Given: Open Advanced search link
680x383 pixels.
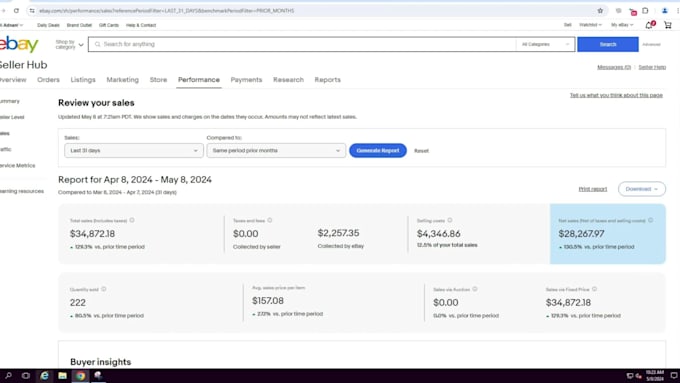Looking at the screenshot, I should (651, 44).
